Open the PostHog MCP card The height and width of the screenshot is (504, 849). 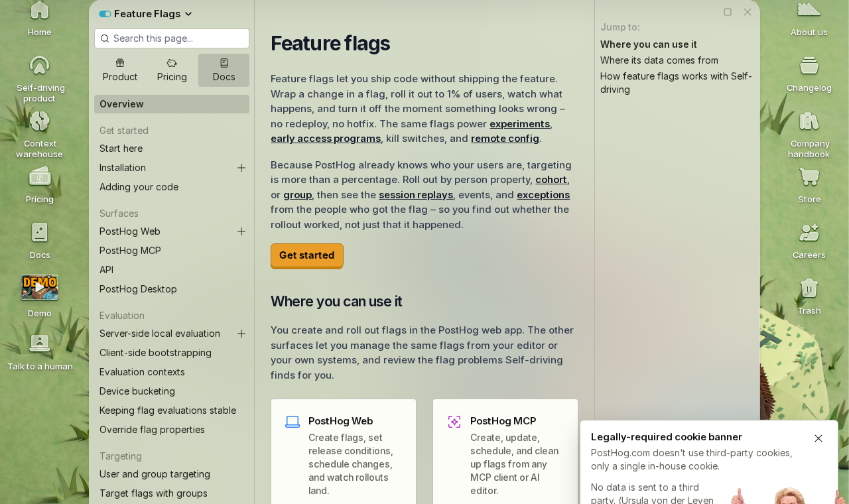505,452
